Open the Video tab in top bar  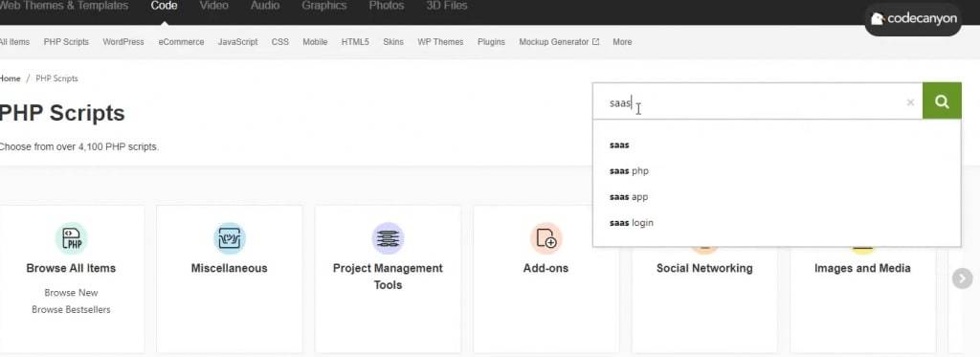click(213, 6)
